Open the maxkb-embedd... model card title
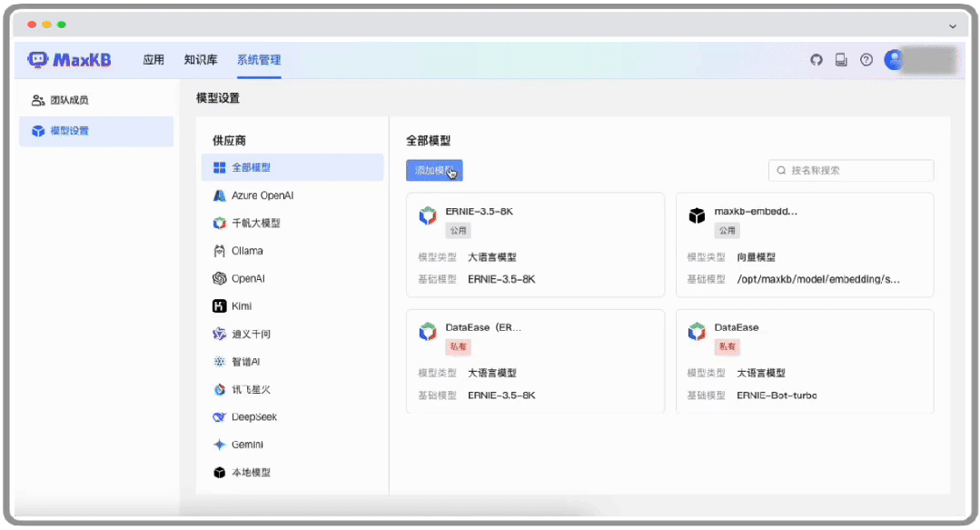The height and width of the screenshot is (530, 980). (757, 212)
